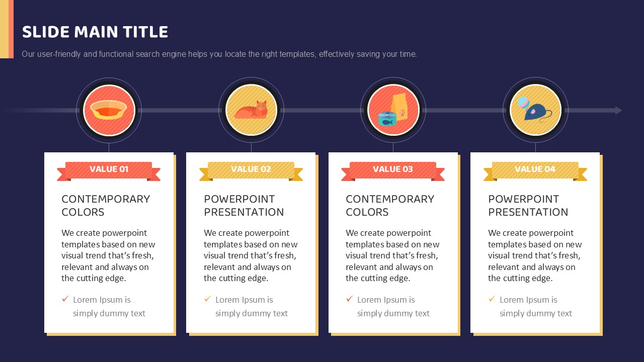Click the VALUE 03 red ribbon label
644x362 pixels.
click(x=393, y=170)
